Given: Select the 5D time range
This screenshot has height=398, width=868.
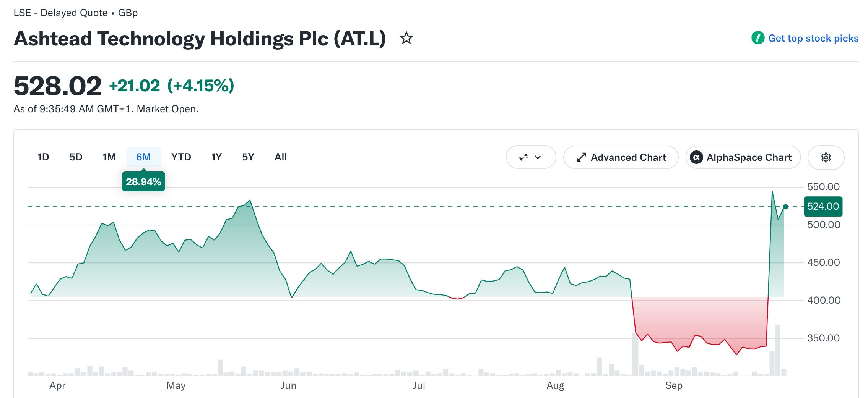Looking at the screenshot, I should 76,157.
